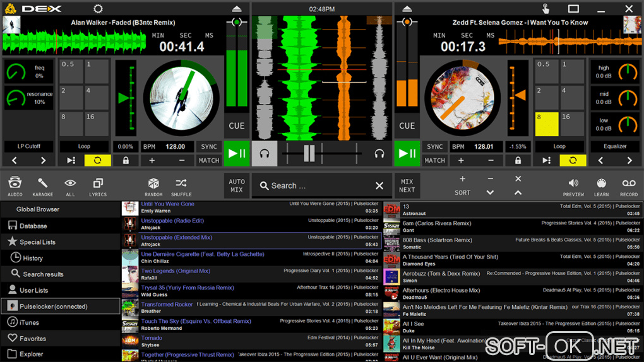Select previous effect on left deck
Screen dimensions: 644x362
click(x=15, y=160)
